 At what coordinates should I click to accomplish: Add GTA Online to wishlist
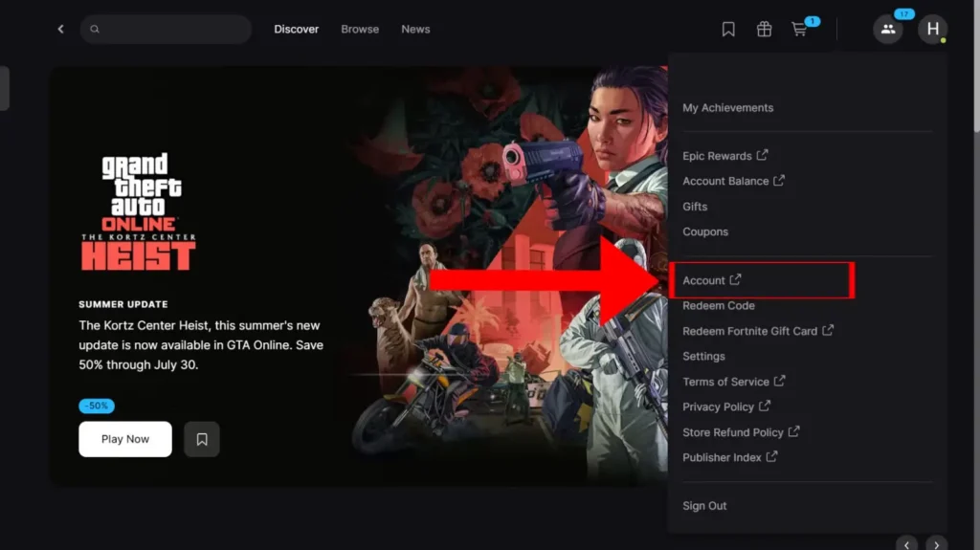click(202, 439)
